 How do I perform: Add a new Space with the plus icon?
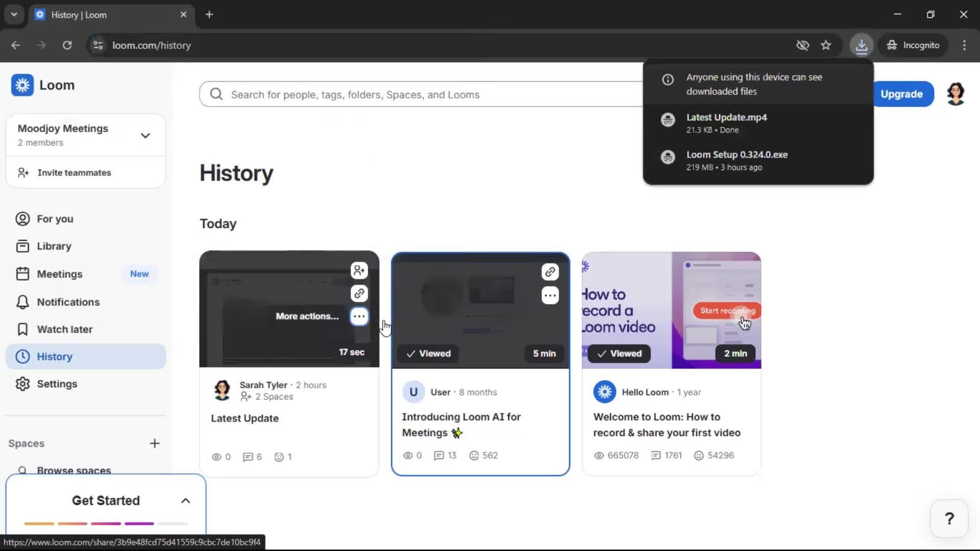[155, 443]
